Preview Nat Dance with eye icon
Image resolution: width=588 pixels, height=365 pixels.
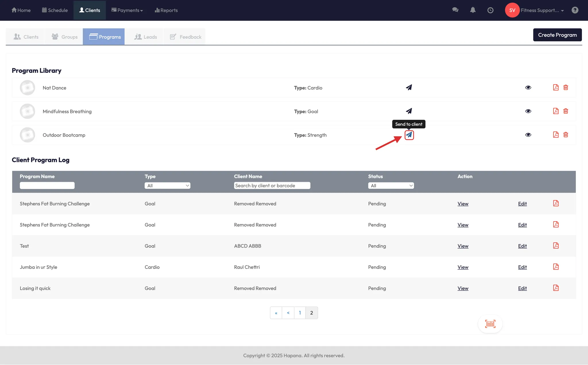pyautogui.click(x=528, y=87)
